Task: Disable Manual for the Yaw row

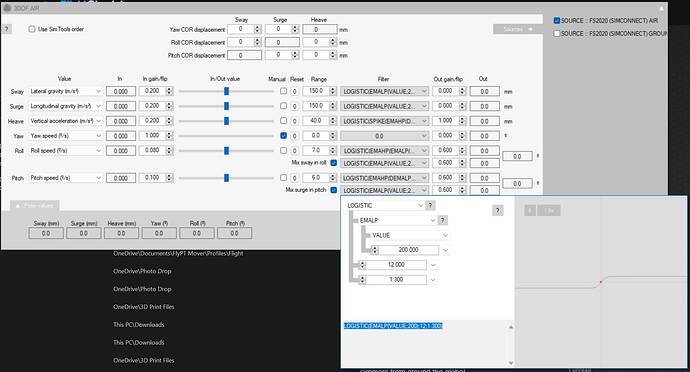Action: point(283,136)
